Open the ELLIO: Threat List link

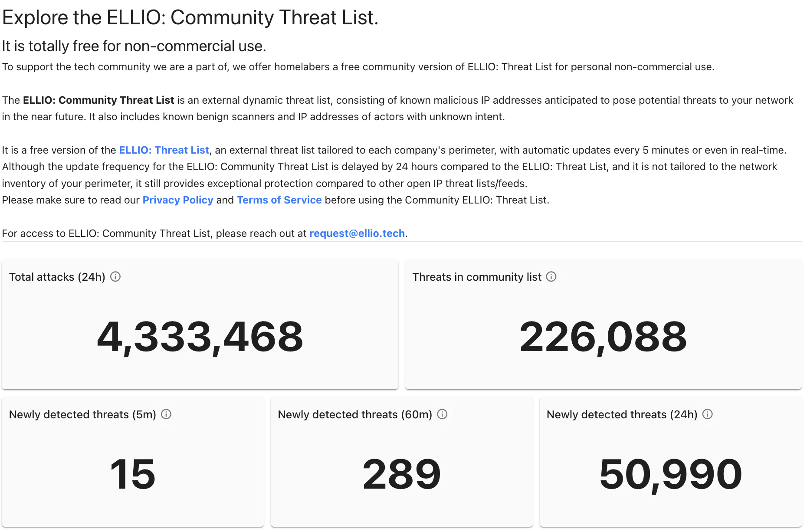click(x=164, y=150)
